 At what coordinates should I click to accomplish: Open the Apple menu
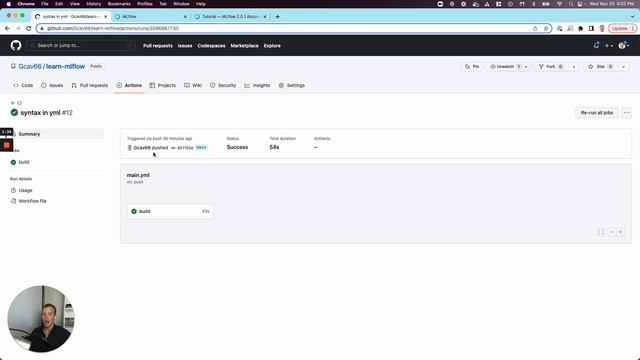[x=9, y=4]
